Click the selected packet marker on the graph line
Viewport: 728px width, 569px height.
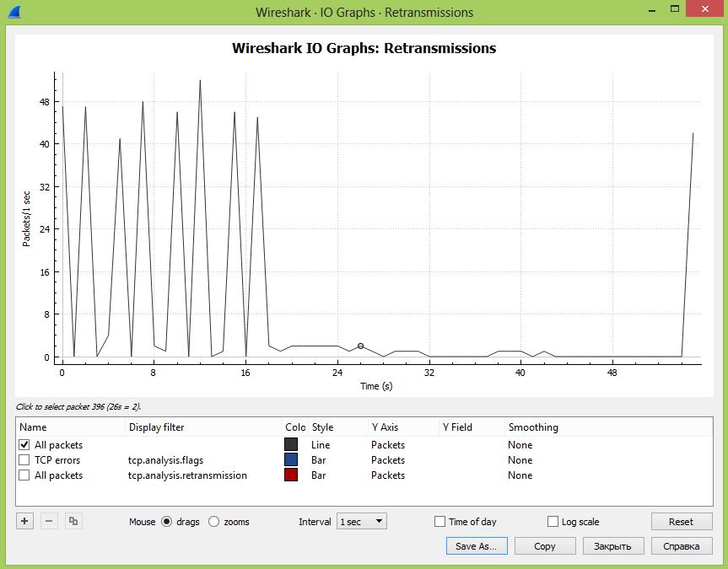[x=360, y=346]
